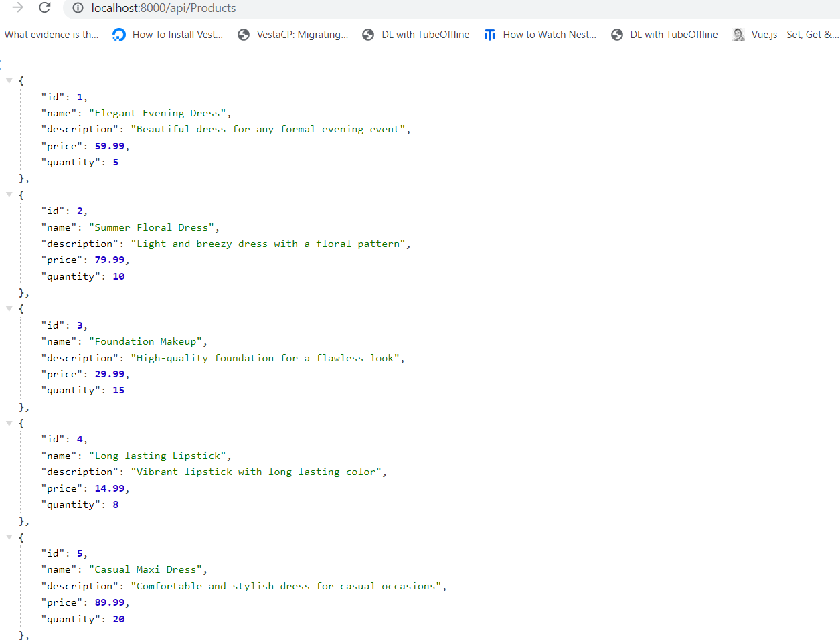Click the browser forward arrow
The image size is (840, 643).
click(x=17, y=7)
